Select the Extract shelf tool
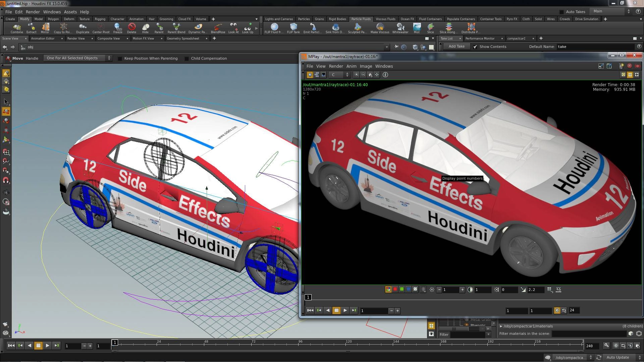 31,28
